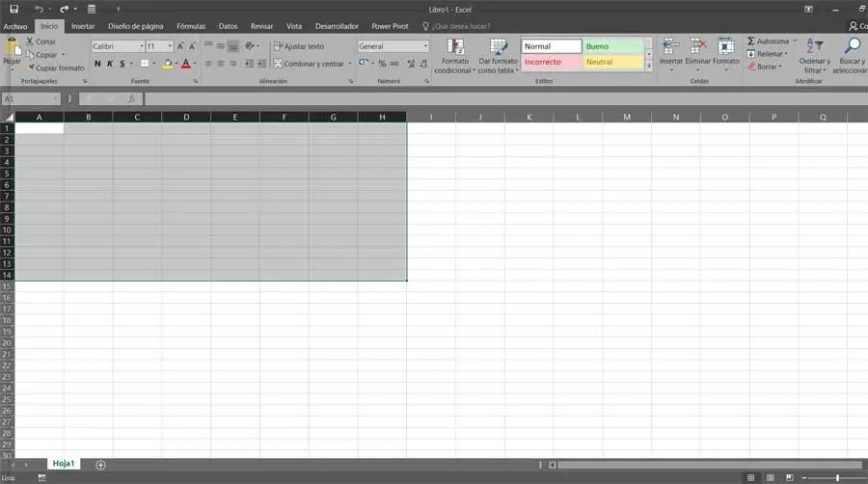Switch to the Datos tab

pos(228,26)
